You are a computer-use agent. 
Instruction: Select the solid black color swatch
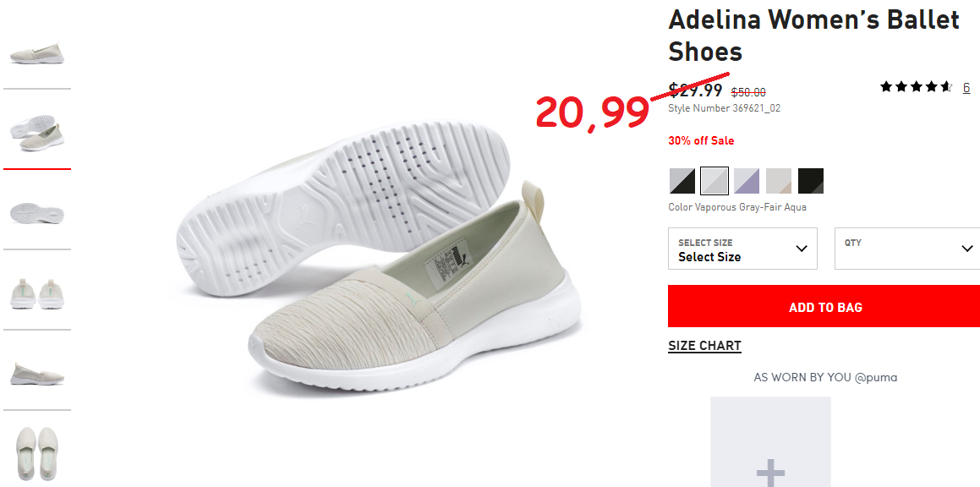(811, 181)
